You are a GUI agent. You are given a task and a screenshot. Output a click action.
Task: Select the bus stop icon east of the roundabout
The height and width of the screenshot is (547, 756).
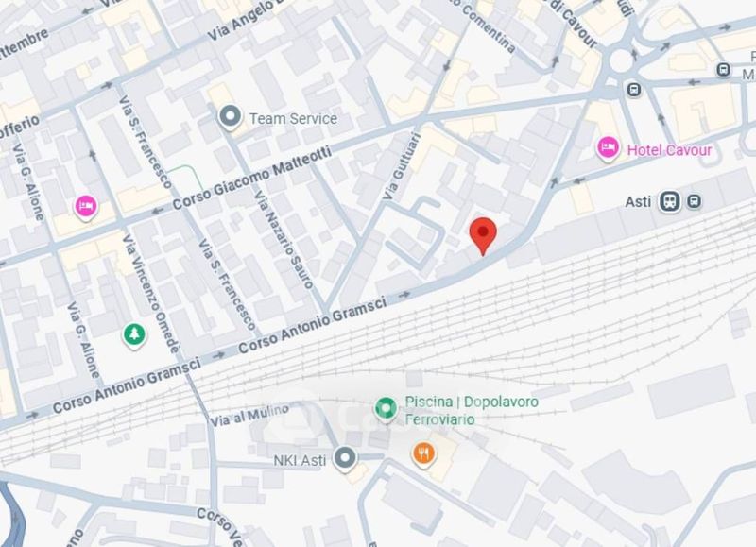pos(723,69)
